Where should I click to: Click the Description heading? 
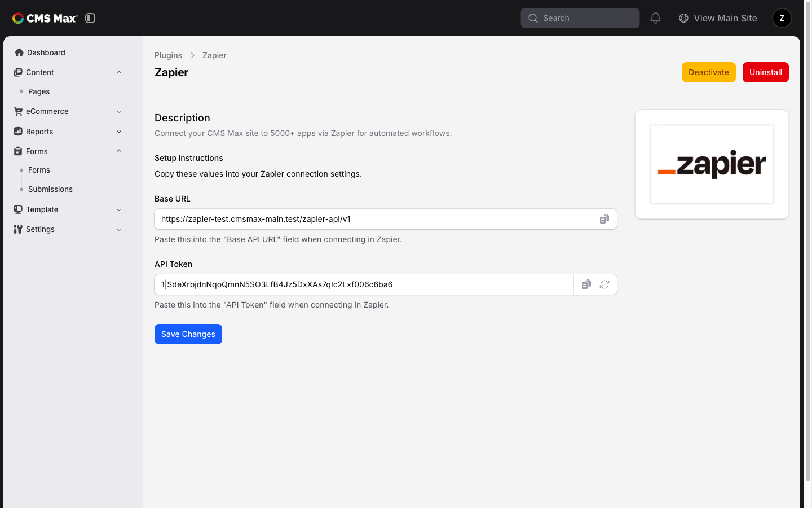[182, 118]
